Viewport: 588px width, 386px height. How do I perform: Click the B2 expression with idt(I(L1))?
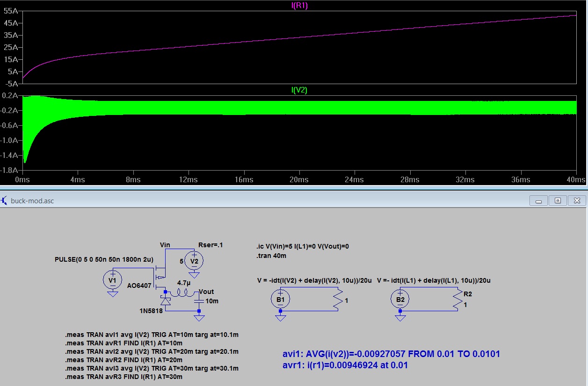[434, 280]
